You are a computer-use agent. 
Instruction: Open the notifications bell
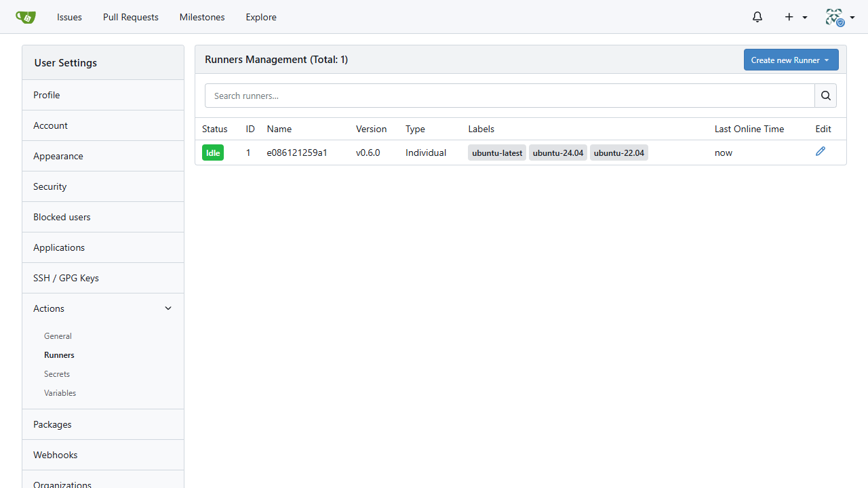tap(757, 17)
